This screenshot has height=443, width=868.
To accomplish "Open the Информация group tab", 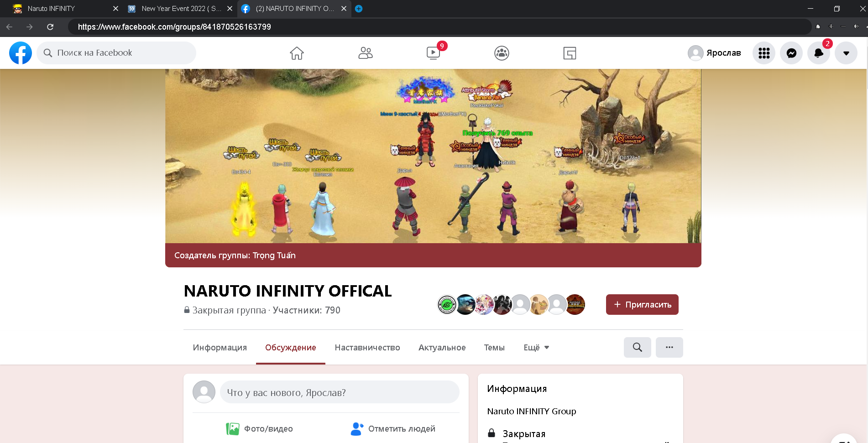I will coord(220,348).
